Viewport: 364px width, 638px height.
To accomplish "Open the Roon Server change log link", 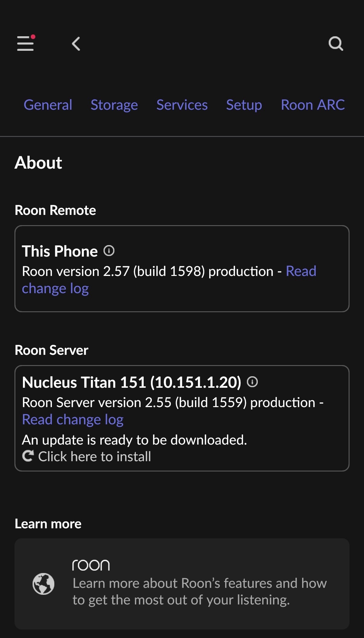I will point(73,420).
